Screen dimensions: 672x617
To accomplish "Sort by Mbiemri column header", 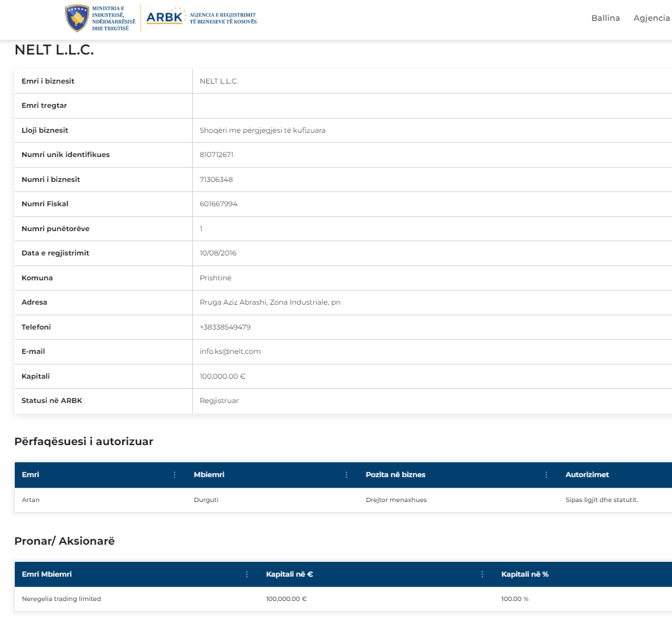I will pos(209,475).
